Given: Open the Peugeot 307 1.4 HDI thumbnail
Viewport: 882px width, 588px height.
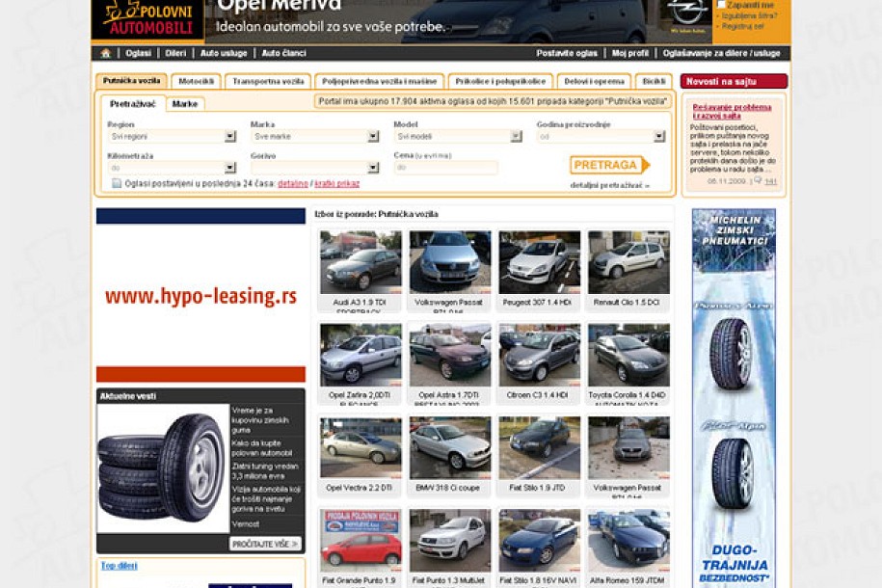Looking at the screenshot, I should [x=539, y=262].
